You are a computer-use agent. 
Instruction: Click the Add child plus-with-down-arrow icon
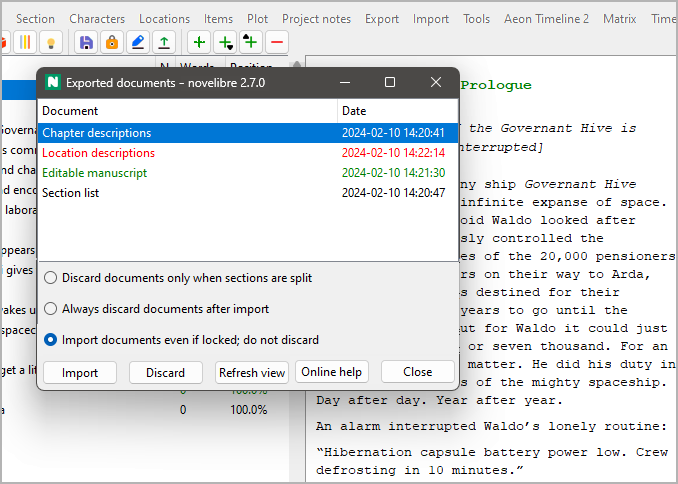pos(225,42)
